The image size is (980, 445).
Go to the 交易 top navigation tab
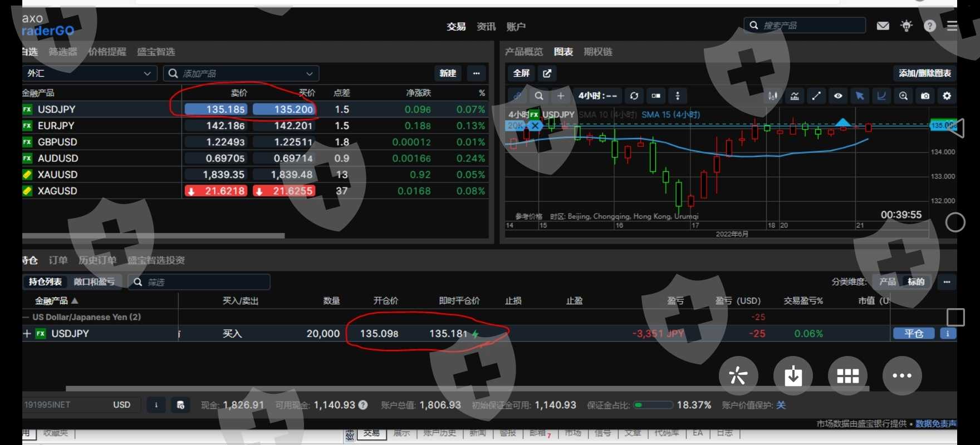(456, 27)
